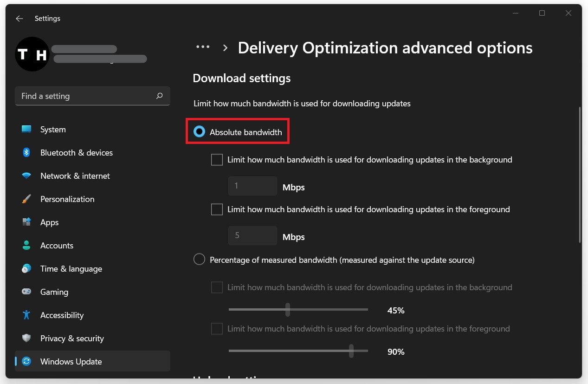Click the 45% slider value label
Image resolution: width=588 pixels, height=384 pixels.
[x=396, y=311]
